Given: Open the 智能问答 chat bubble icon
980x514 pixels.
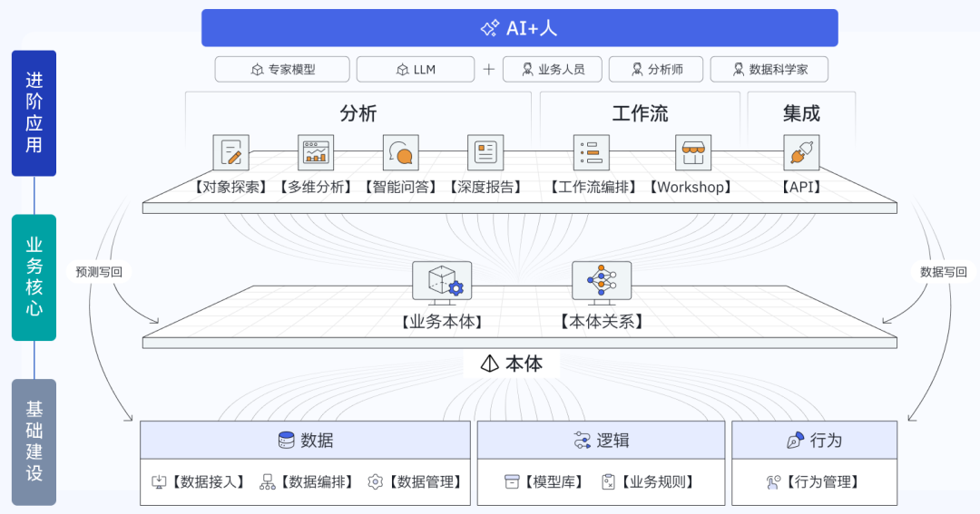Looking at the screenshot, I should click(400, 152).
